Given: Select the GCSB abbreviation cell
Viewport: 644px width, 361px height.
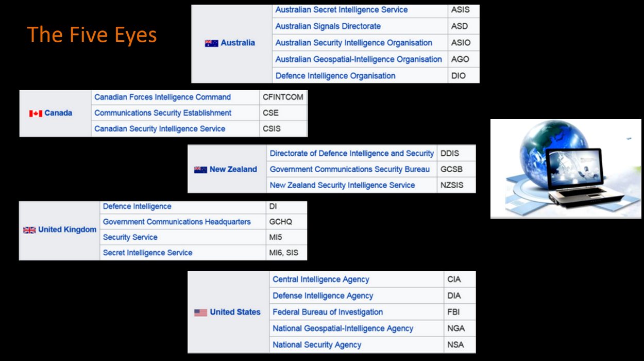Looking at the screenshot, I should tap(456, 169).
